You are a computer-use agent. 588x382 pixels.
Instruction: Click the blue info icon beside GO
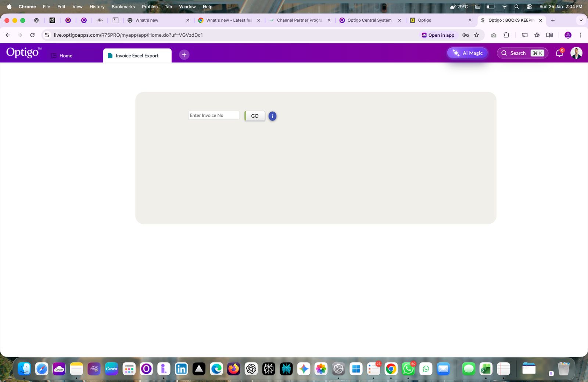click(272, 116)
